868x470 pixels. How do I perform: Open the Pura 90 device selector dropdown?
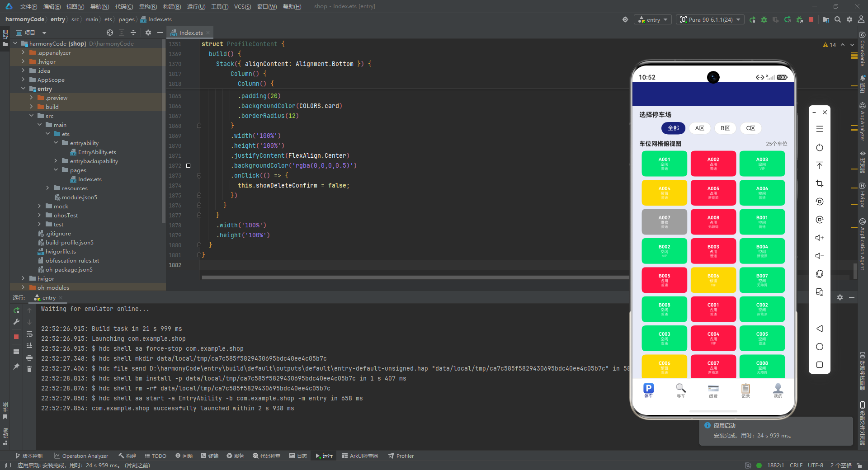(710, 20)
